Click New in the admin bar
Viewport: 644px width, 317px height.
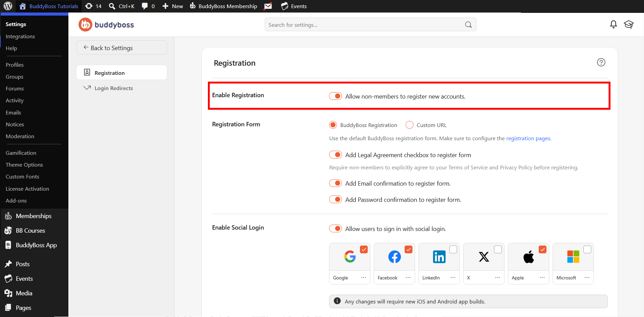pyautogui.click(x=173, y=6)
